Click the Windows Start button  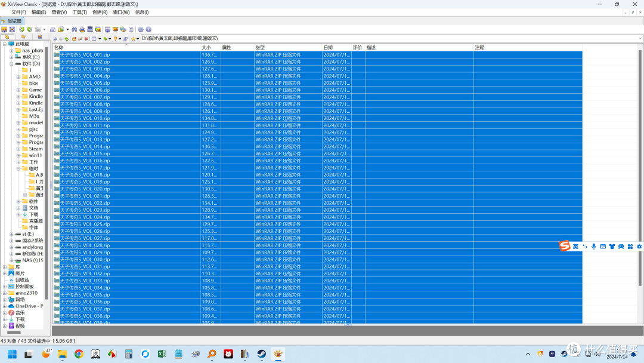(12, 354)
